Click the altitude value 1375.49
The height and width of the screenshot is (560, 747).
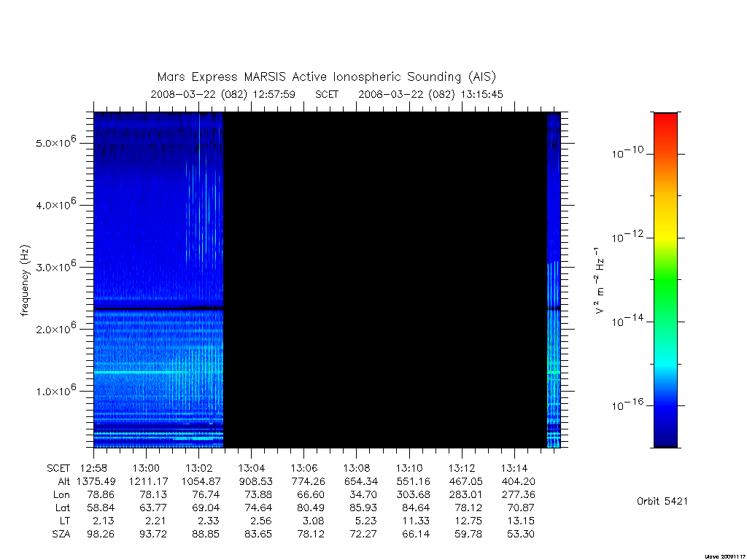click(x=96, y=481)
